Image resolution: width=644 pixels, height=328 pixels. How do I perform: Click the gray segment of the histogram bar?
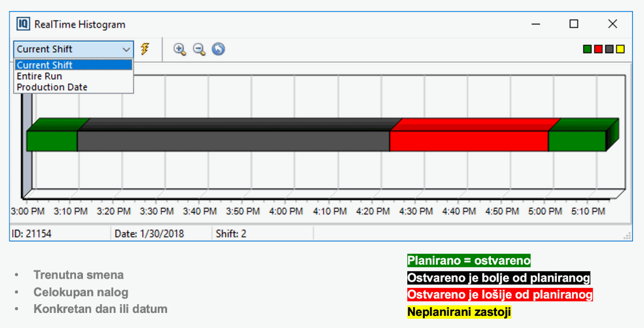[233, 141]
